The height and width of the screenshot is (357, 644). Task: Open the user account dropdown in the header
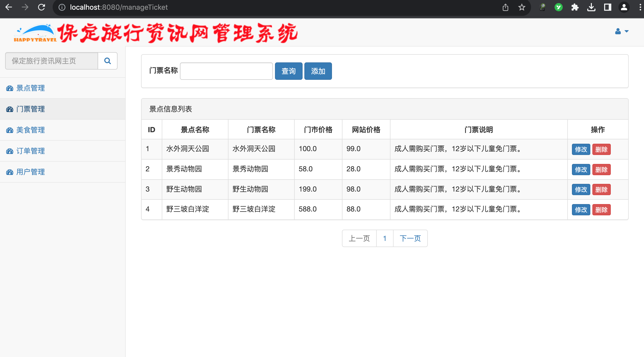click(622, 31)
